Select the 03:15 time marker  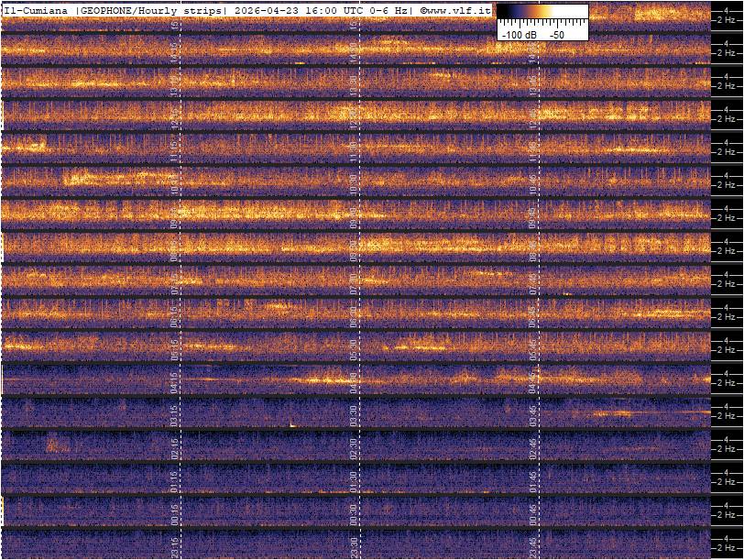click(175, 413)
